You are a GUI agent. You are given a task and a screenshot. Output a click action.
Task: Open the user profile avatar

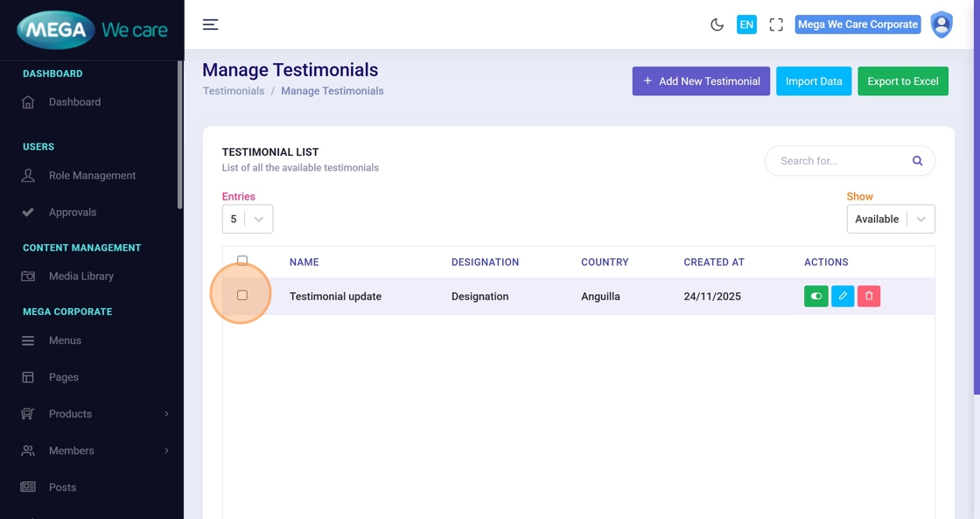click(941, 25)
